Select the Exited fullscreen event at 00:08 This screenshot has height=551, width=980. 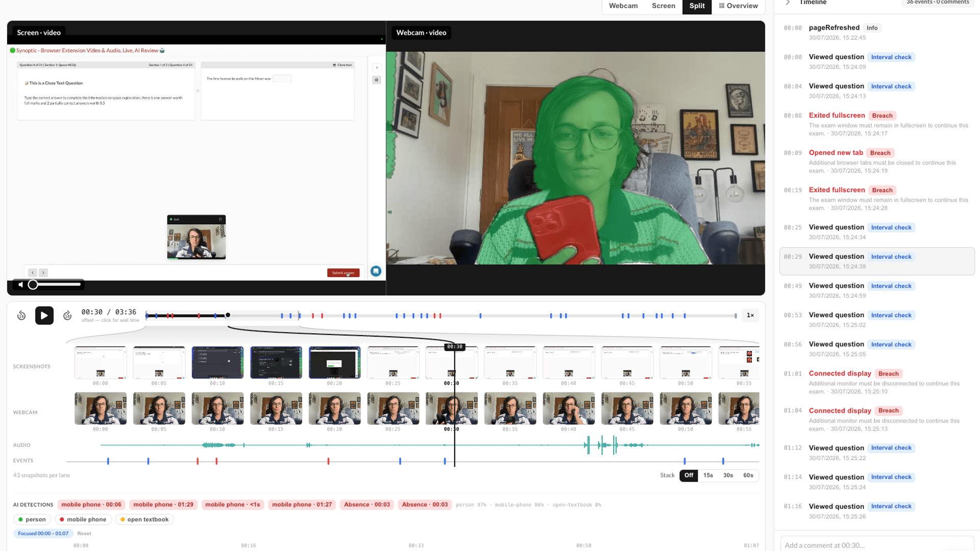tap(877, 124)
